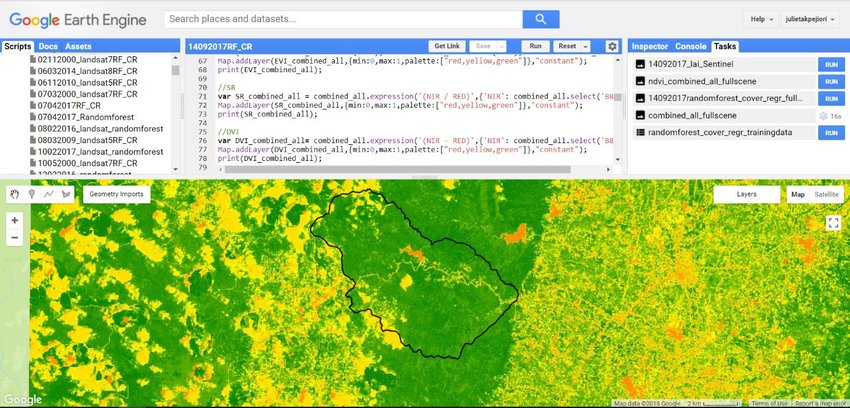Screen dimensions: 850x408
Task: Open the Help dropdown menu
Action: 762,19
